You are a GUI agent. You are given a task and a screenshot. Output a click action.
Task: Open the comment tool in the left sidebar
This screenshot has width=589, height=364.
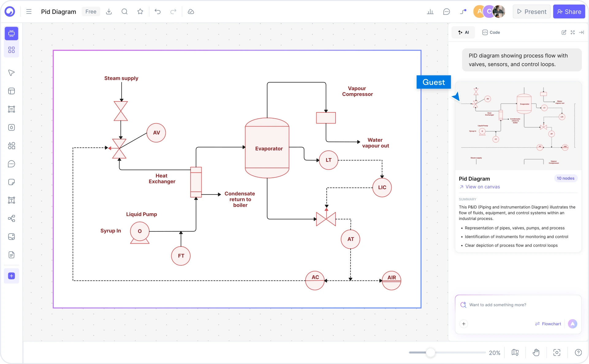pyautogui.click(x=11, y=164)
